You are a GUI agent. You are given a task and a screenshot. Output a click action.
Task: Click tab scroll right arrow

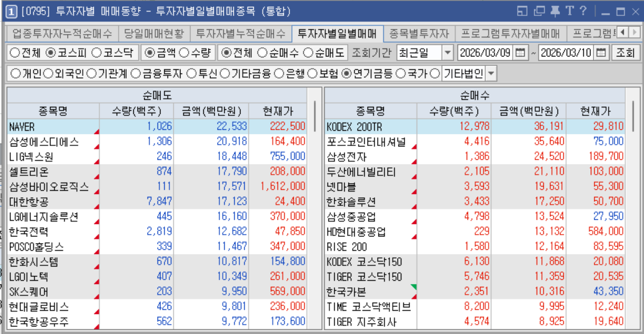click(635, 32)
